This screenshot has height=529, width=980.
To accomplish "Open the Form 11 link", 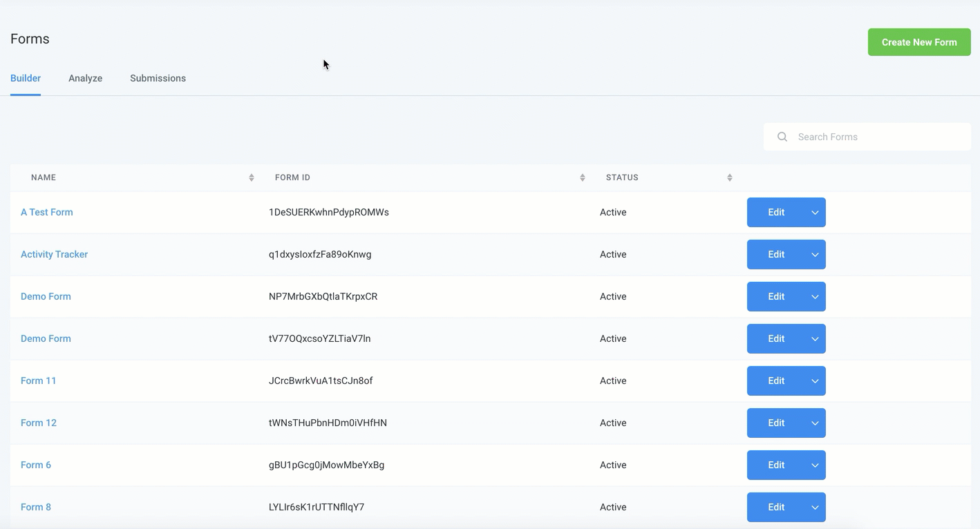I will tap(39, 381).
